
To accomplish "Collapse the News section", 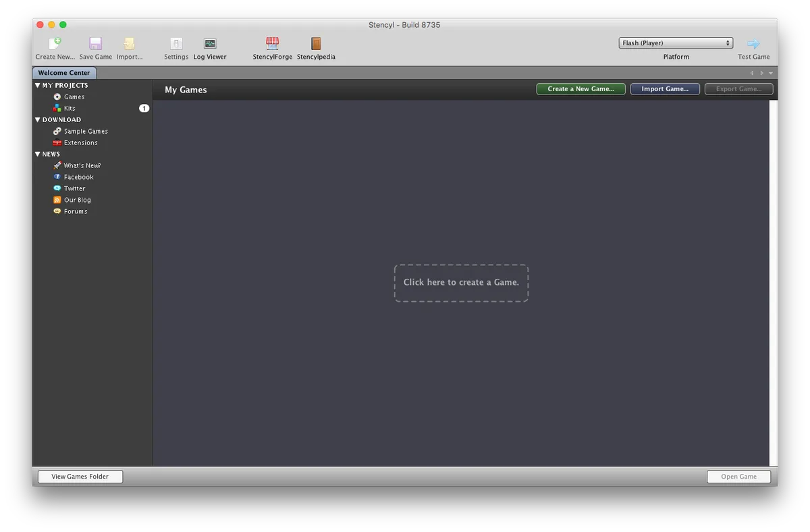I will 38,155.
